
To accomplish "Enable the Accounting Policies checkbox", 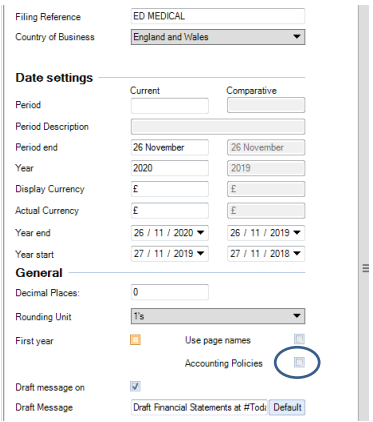I will [299, 362].
